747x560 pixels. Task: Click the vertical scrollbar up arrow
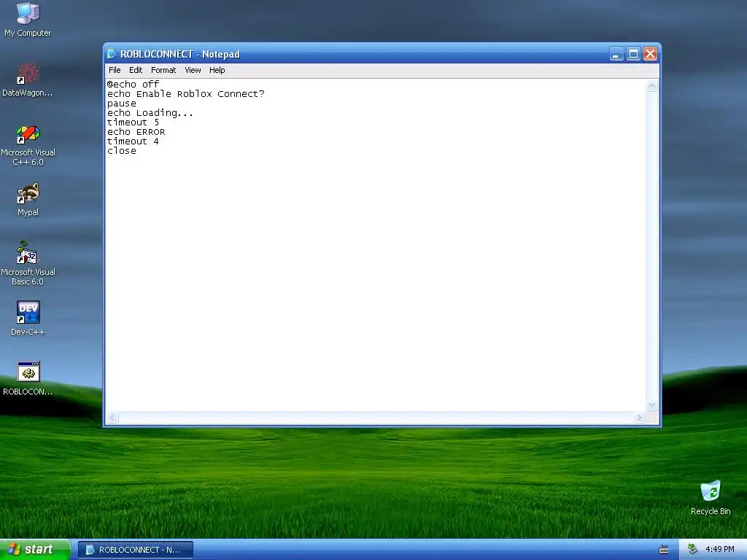click(x=651, y=86)
